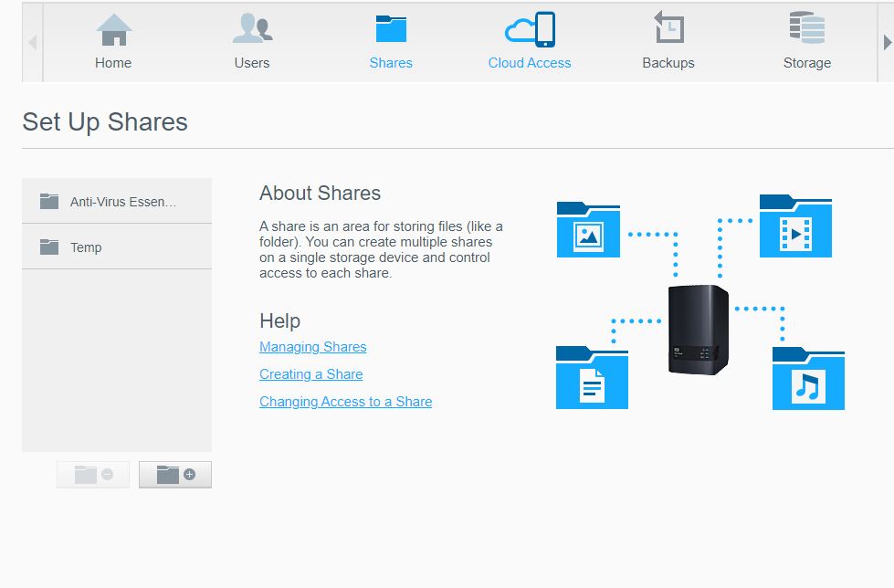Click the Set Up Shares page title
The height and width of the screenshot is (588, 894).
[x=105, y=122]
